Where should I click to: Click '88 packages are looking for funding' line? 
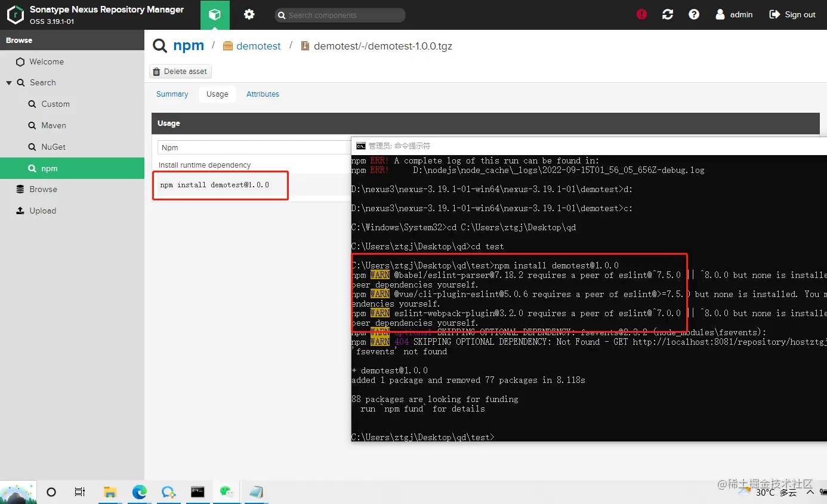pyautogui.click(x=435, y=399)
